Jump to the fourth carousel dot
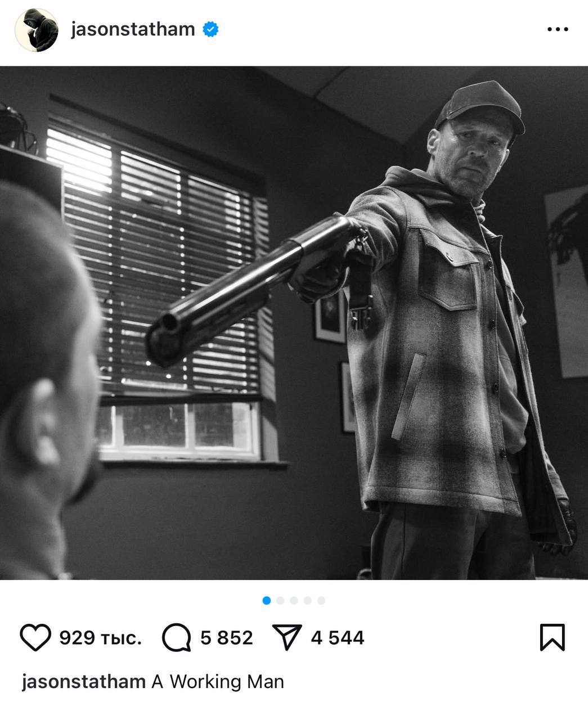The height and width of the screenshot is (720, 588). [x=307, y=600]
